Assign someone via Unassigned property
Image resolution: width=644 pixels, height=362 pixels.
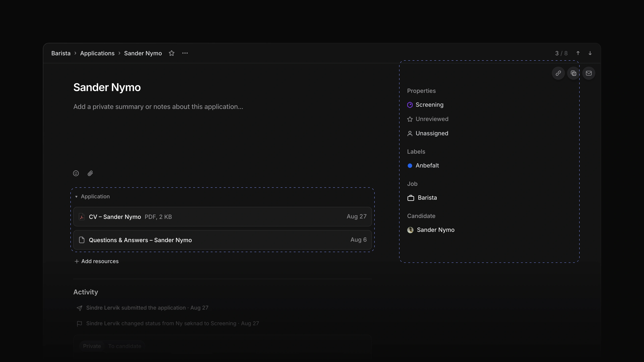point(428,133)
